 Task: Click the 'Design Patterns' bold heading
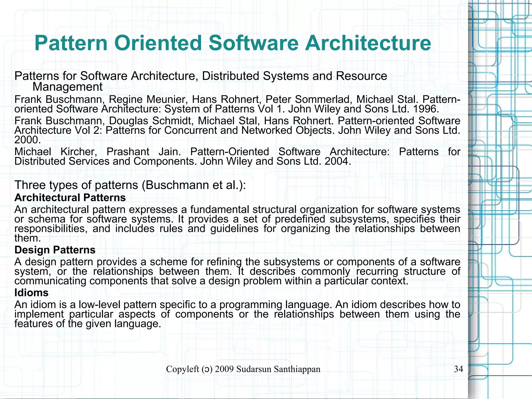coord(55,250)
